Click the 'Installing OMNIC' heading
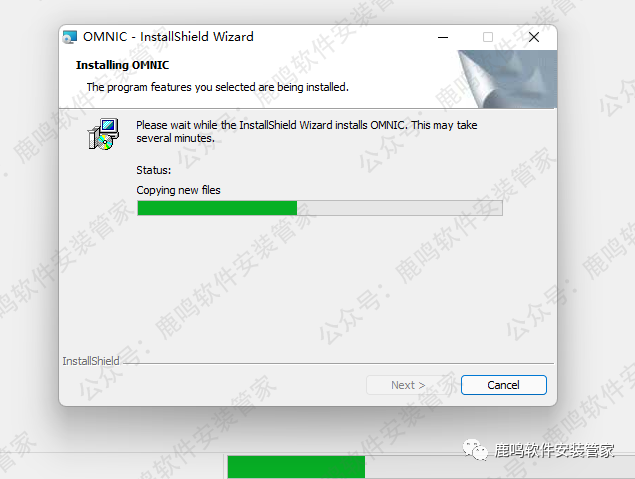Screen dimensions: 635x479 point(122,65)
